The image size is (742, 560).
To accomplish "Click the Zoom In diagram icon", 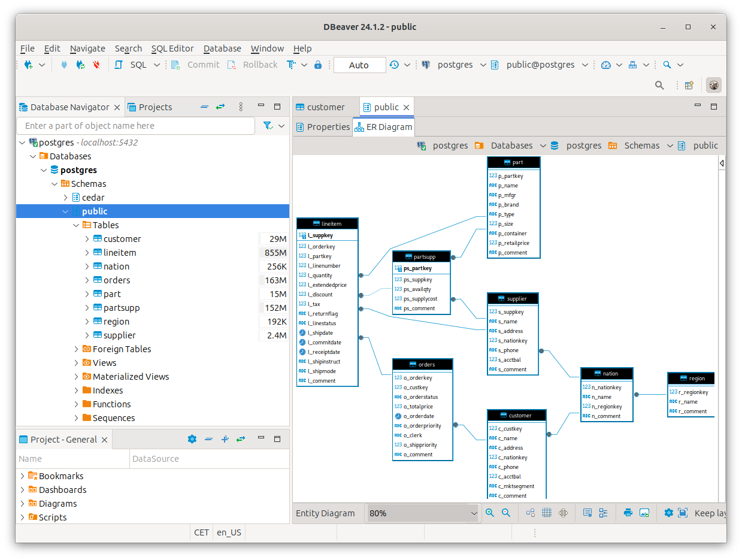I will pos(490,513).
